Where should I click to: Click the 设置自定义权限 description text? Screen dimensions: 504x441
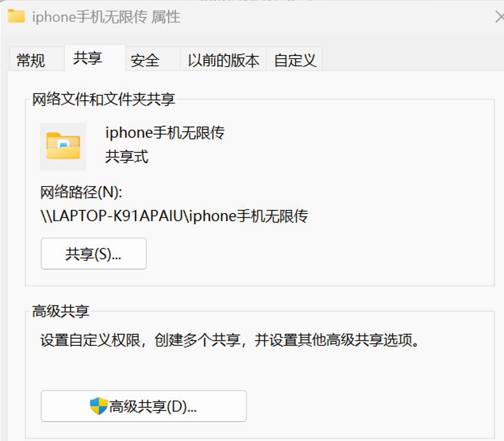coord(230,340)
